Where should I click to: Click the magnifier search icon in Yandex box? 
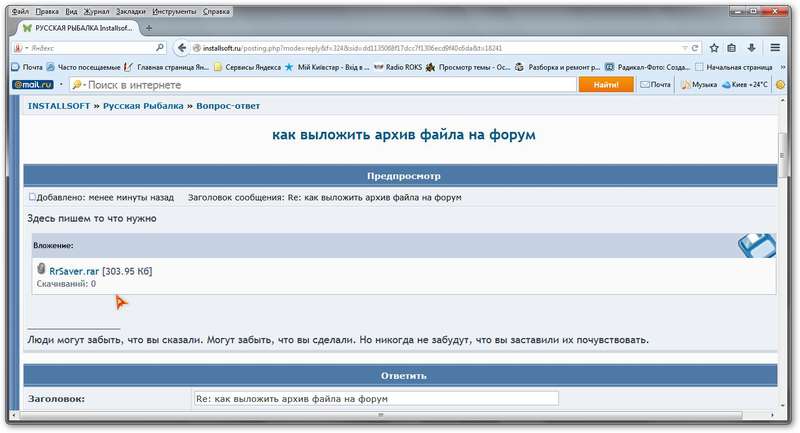(x=160, y=48)
